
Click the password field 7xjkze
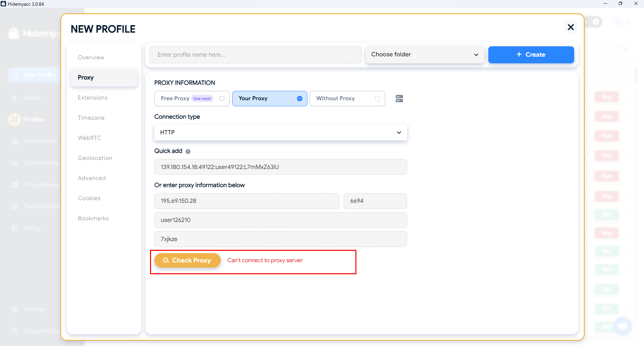281,239
